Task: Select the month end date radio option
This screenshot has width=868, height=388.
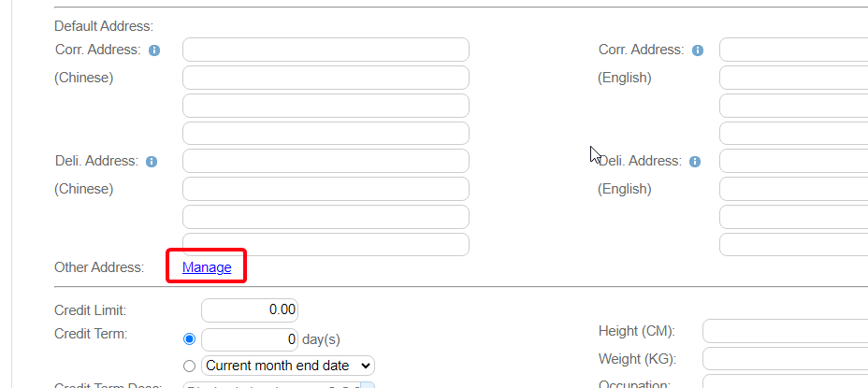Action: pos(191,366)
